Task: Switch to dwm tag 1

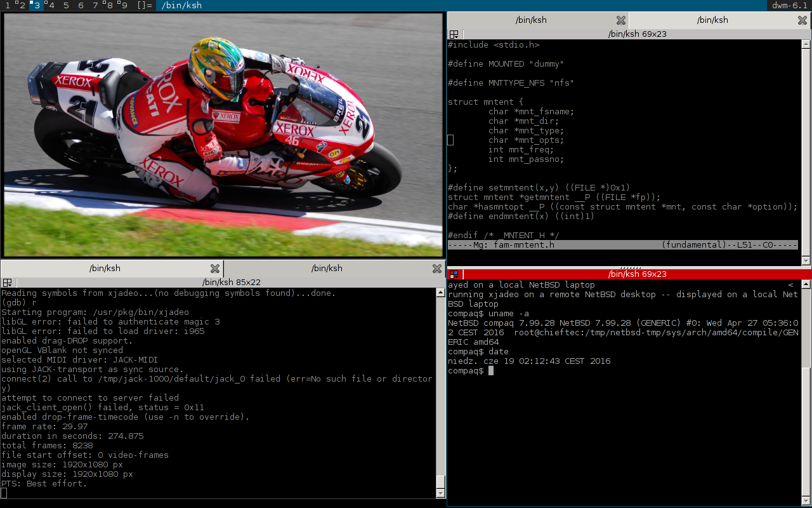Action: tap(8, 5)
